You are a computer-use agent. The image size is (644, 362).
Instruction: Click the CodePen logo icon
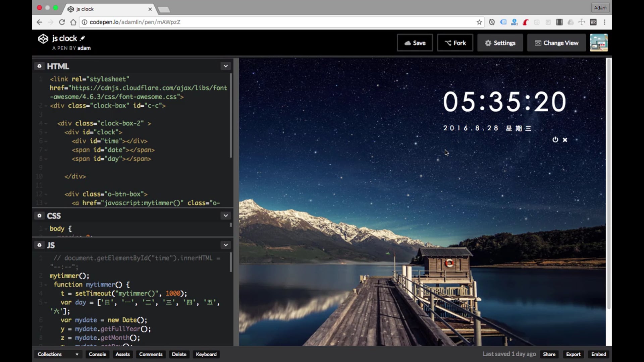[x=43, y=39]
